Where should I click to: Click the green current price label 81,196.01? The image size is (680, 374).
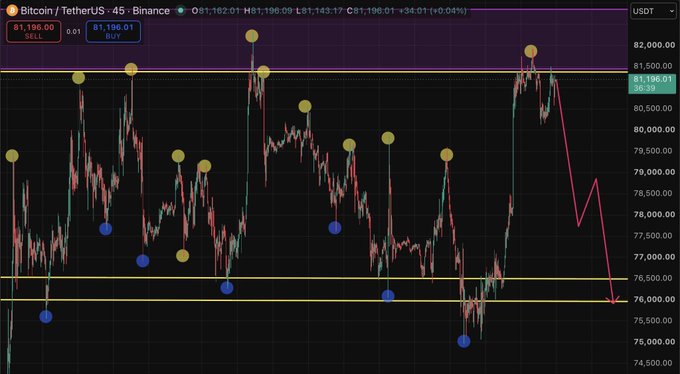pyautogui.click(x=652, y=79)
